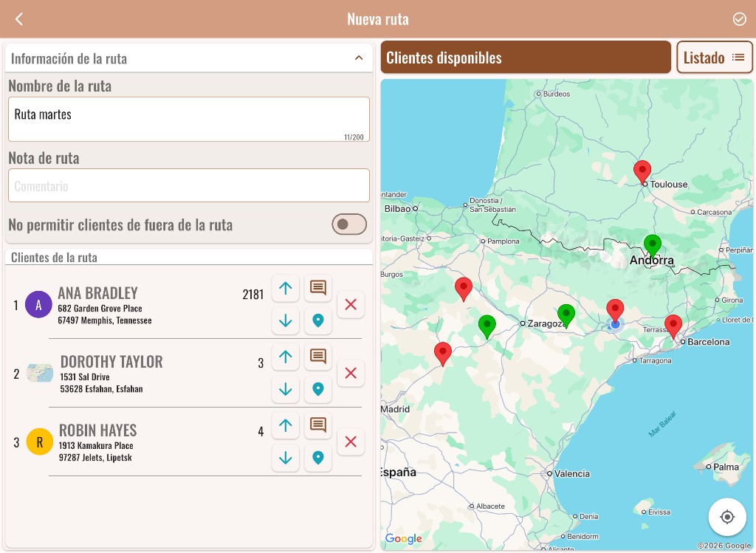756x553 pixels.
Task: Move Ana Bradley up in the route
Action: [286, 288]
